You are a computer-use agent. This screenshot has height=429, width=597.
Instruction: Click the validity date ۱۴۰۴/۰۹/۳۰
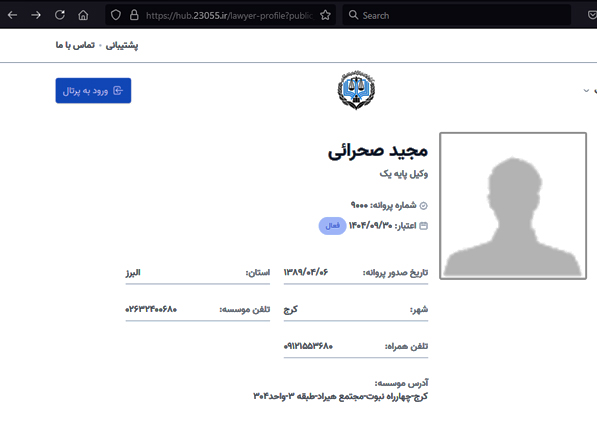click(370, 226)
